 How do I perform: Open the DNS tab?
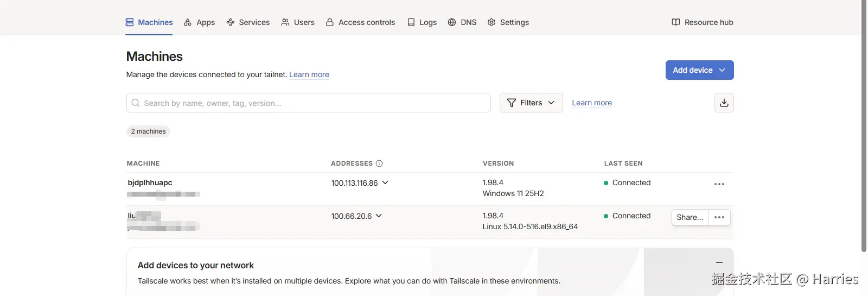[462, 22]
